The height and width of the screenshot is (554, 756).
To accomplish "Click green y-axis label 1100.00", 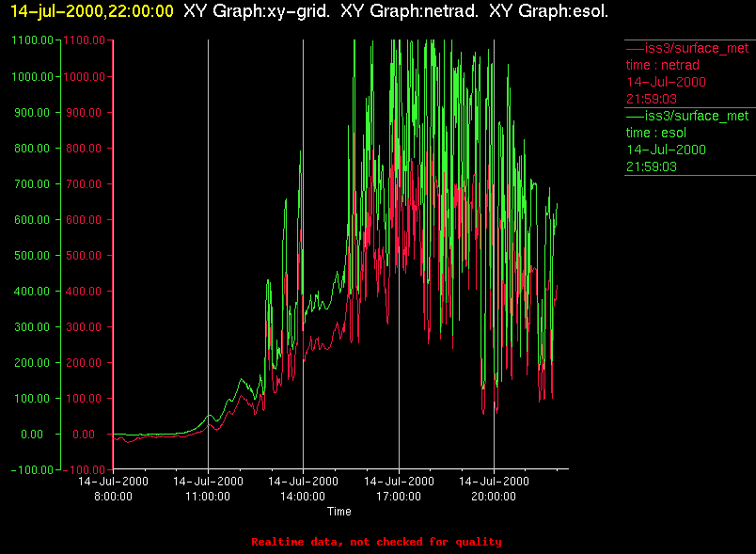I will (x=32, y=40).
